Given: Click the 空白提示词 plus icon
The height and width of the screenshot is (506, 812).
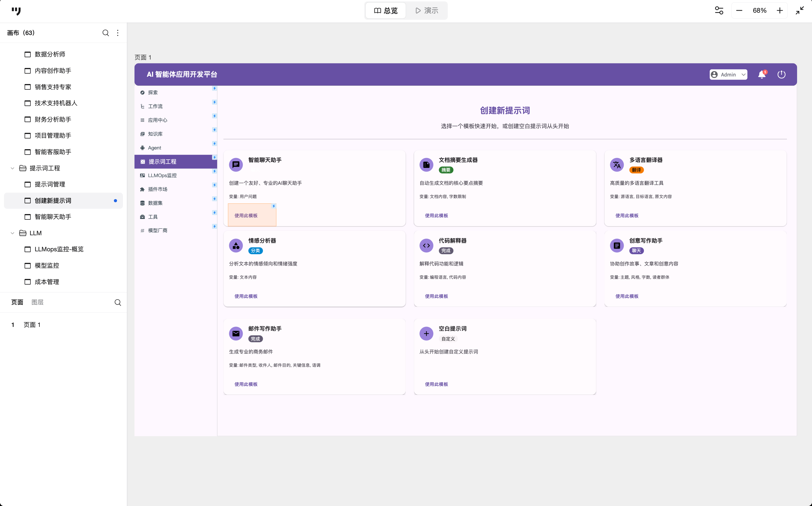Looking at the screenshot, I should click(426, 334).
